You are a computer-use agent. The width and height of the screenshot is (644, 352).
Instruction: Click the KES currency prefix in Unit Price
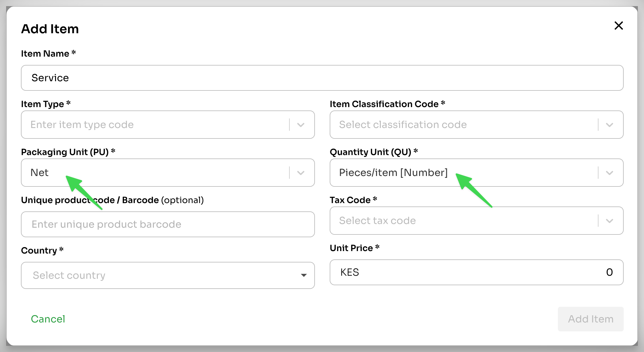(350, 272)
